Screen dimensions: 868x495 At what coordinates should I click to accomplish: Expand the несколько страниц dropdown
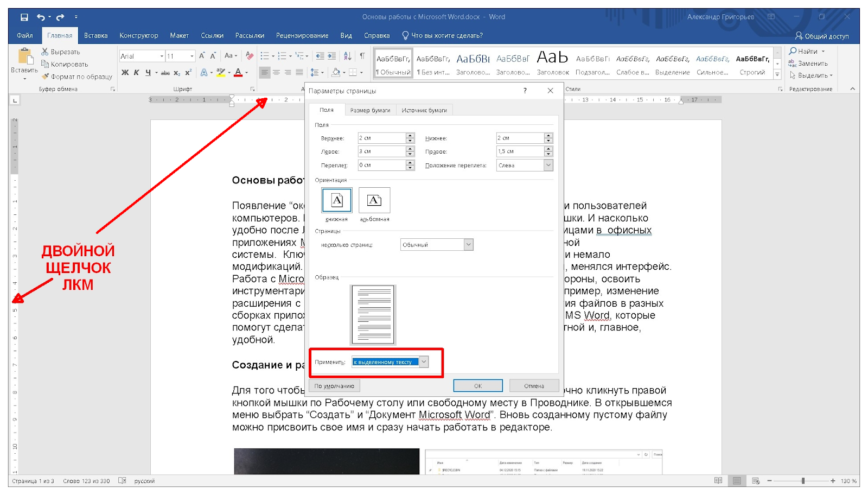click(x=469, y=245)
